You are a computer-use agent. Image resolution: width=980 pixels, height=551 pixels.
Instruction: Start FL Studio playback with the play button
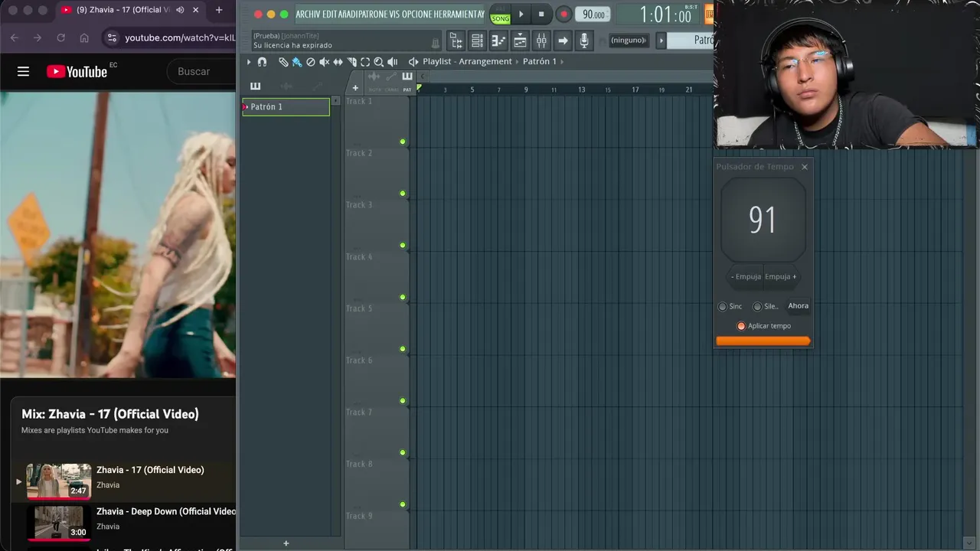tap(521, 15)
